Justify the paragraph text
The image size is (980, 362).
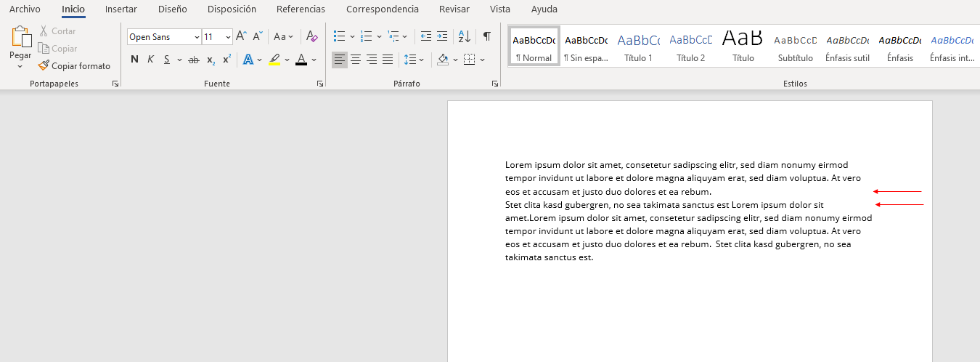click(388, 60)
